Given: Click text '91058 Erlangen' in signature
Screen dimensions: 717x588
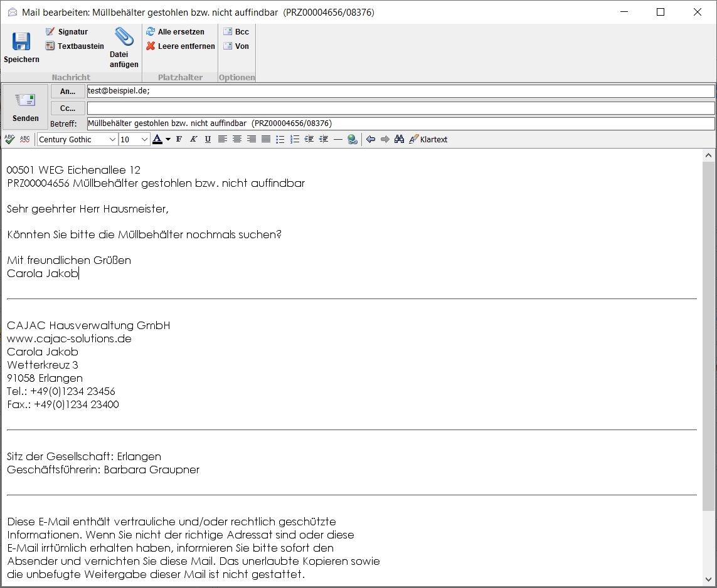Looking at the screenshot, I should pos(45,378).
